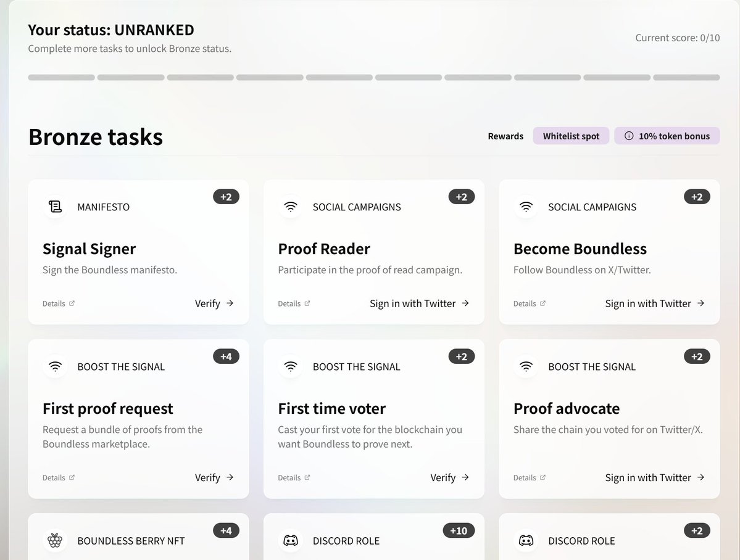Click the Become Boundless card title
Image resolution: width=740 pixels, height=560 pixels.
[x=580, y=249]
